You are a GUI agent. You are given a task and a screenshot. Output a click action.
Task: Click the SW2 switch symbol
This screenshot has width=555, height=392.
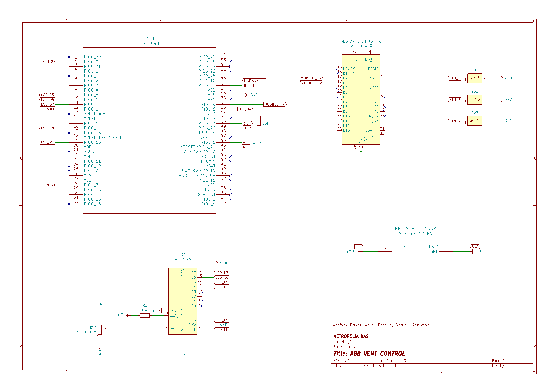point(475,100)
